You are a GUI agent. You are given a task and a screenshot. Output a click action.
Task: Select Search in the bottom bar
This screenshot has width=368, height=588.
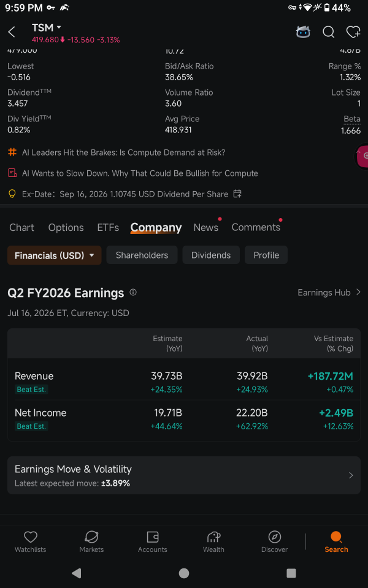coord(336,542)
